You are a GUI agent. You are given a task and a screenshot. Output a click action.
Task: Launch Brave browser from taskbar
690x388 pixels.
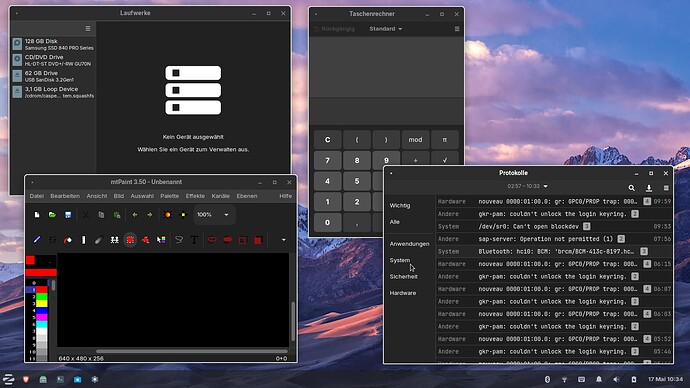point(26,379)
